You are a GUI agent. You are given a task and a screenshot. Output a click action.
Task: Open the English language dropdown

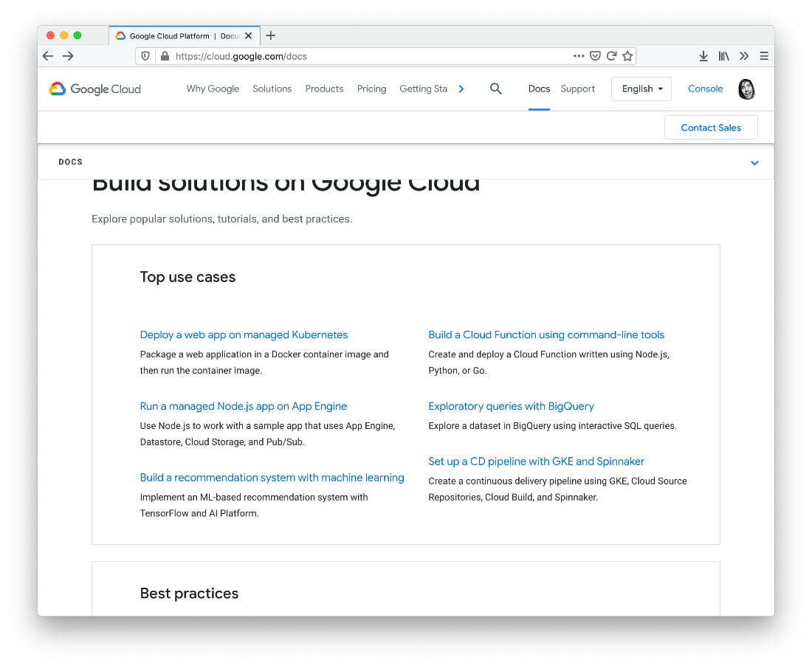click(641, 89)
